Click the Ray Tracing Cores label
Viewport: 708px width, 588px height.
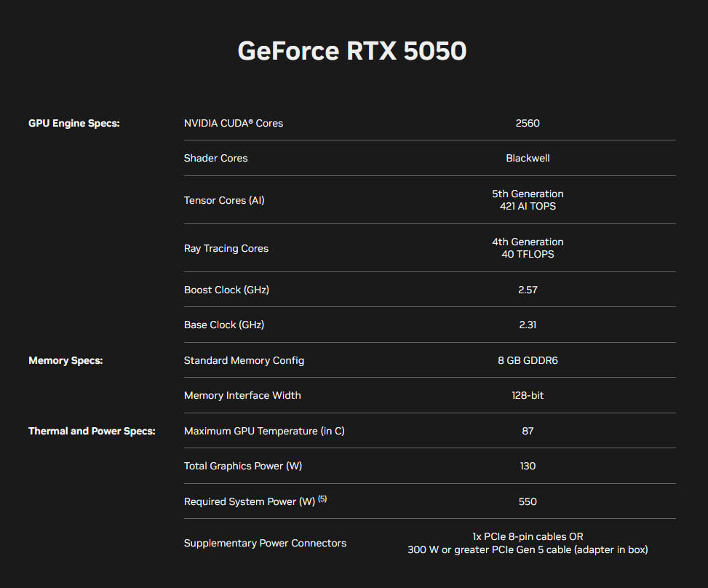226,248
